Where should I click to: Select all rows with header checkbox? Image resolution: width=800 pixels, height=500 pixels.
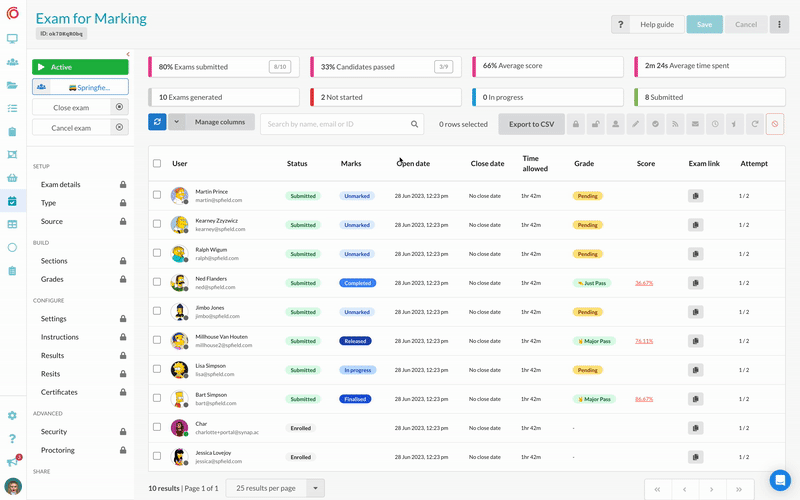[157, 163]
